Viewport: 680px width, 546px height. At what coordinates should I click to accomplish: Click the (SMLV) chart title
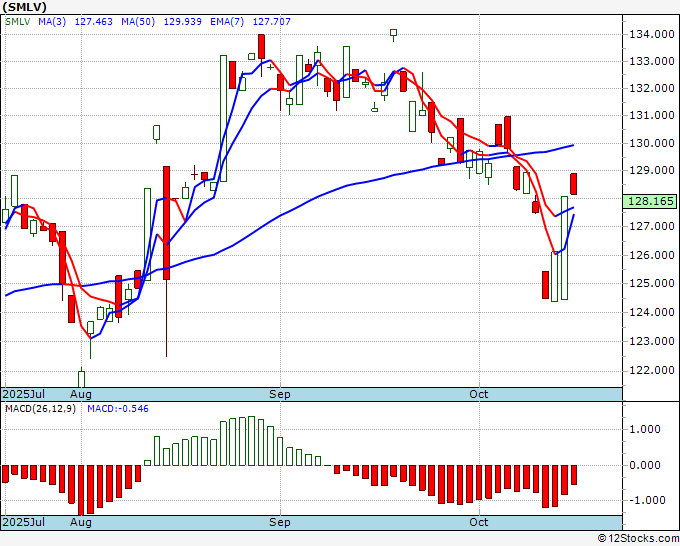pyautogui.click(x=24, y=7)
